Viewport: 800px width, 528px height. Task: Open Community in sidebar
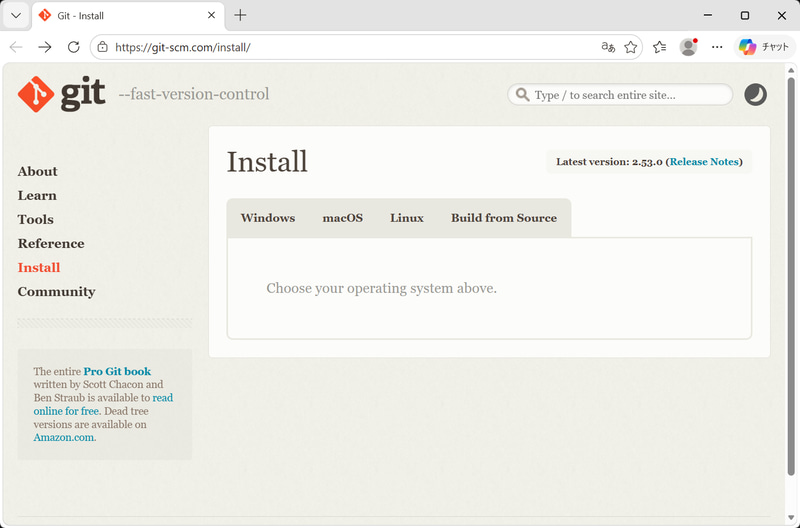[56, 292]
